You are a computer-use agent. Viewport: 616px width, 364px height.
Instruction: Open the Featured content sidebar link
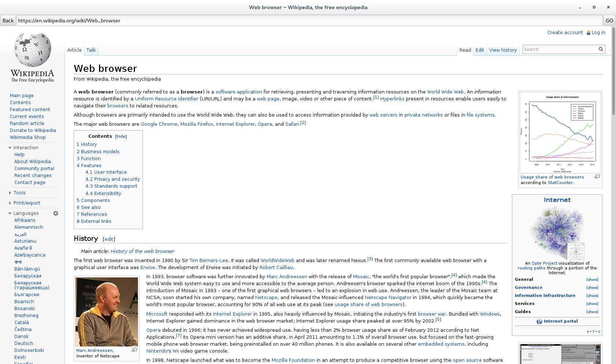coord(30,110)
